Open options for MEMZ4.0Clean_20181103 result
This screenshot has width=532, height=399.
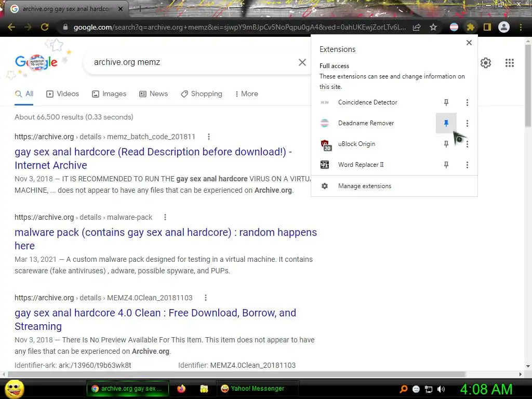pos(205,298)
